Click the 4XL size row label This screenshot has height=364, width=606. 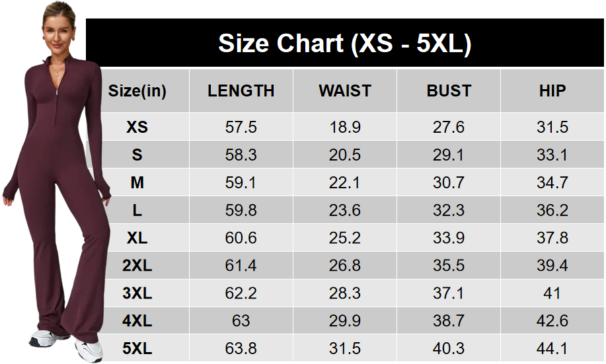[x=137, y=321]
